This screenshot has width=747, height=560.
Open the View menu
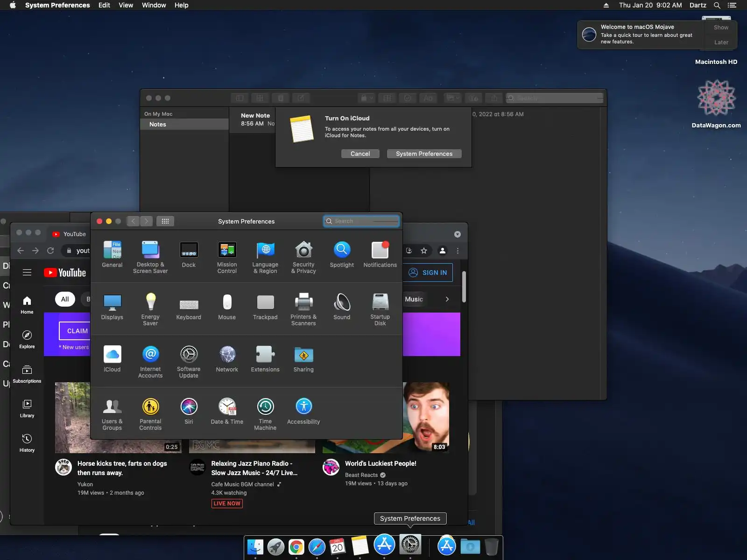[126, 5]
